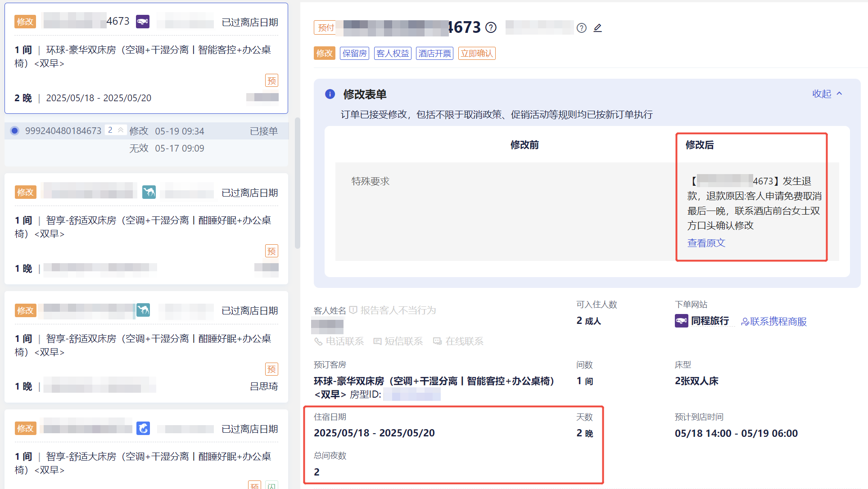Click the orange 修改 tag in the detail header
868x489 pixels.
pos(325,54)
